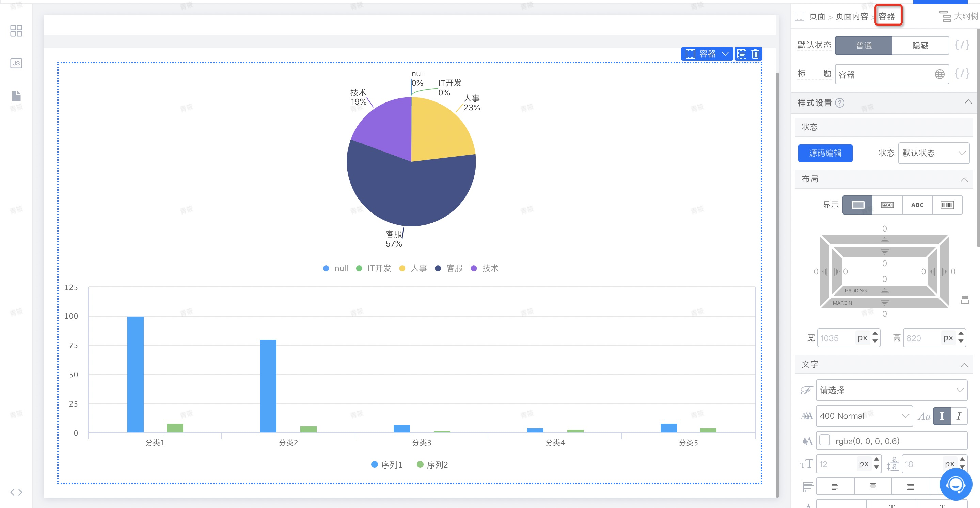Open the JS panel icon
The width and height of the screenshot is (980, 508).
click(x=16, y=63)
